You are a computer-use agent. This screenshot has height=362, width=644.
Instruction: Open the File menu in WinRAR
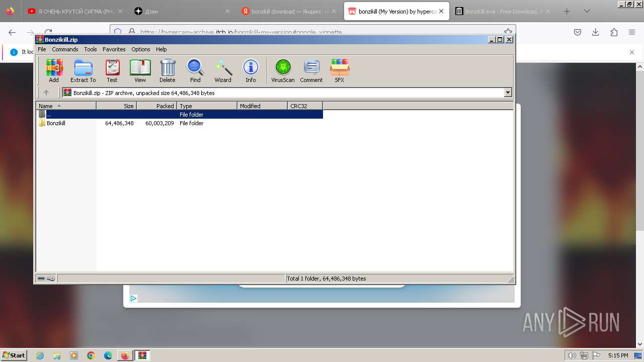[x=42, y=49]
